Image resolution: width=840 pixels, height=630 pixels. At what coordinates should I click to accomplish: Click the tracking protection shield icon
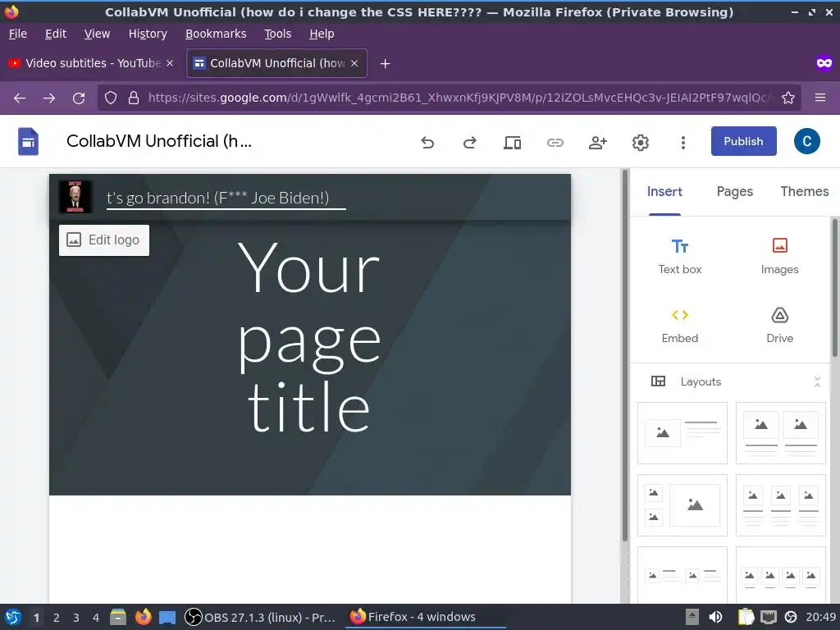pyautogui.click(x=111, y=98)
